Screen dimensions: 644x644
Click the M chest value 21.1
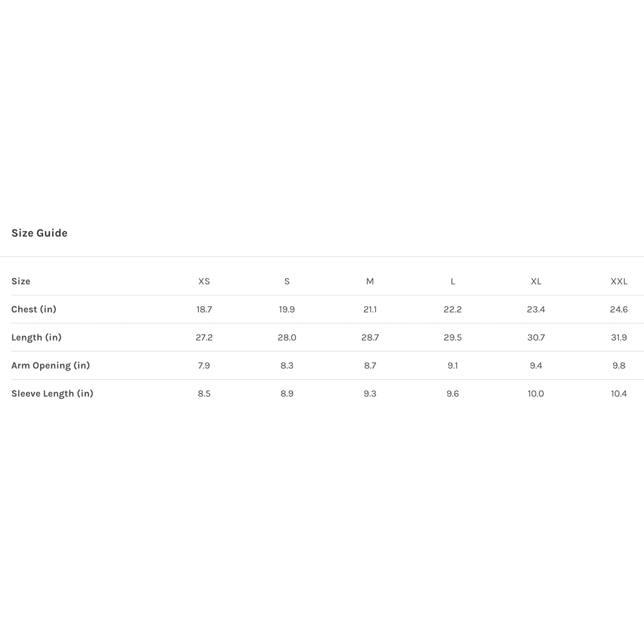tap(370, 309)
